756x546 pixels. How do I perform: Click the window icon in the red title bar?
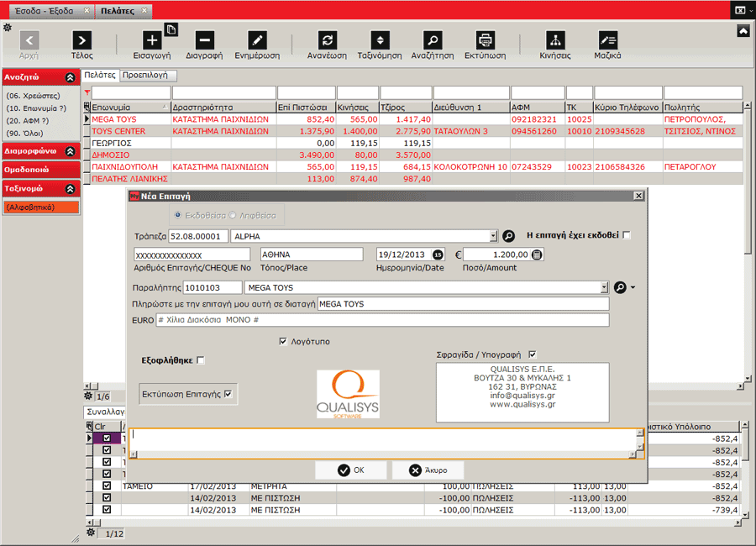click(739, 10)
